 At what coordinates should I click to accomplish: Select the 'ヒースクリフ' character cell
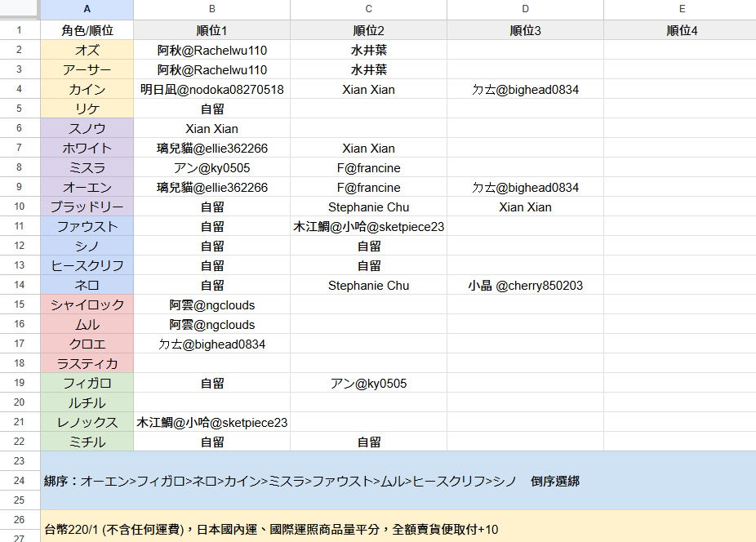tap(87, 266)
